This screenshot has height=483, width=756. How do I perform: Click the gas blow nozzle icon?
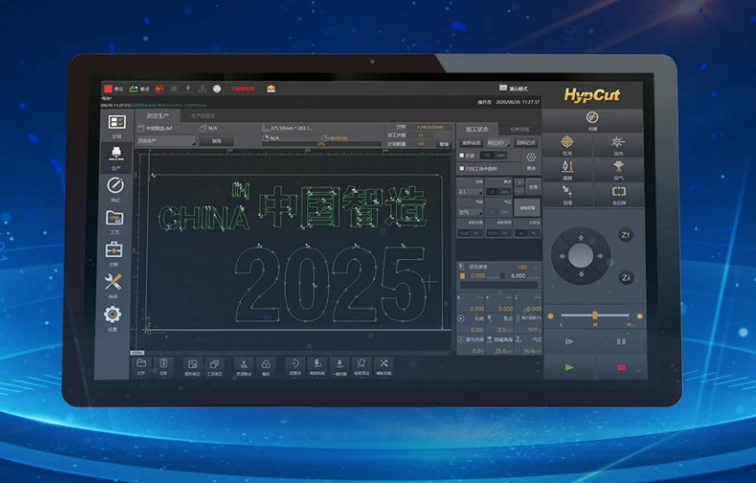pyautogui.click(x=618, y=167)
